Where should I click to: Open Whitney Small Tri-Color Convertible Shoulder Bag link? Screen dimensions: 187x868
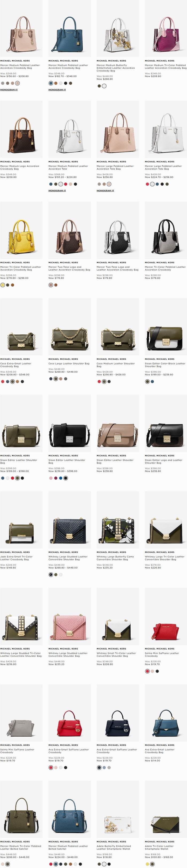pos(116,654)
